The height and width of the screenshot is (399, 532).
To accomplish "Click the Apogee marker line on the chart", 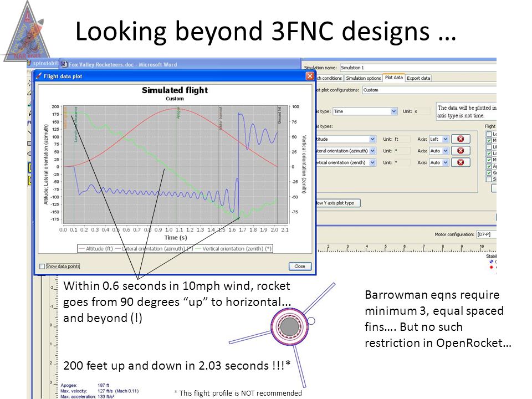I will point(176,165).
